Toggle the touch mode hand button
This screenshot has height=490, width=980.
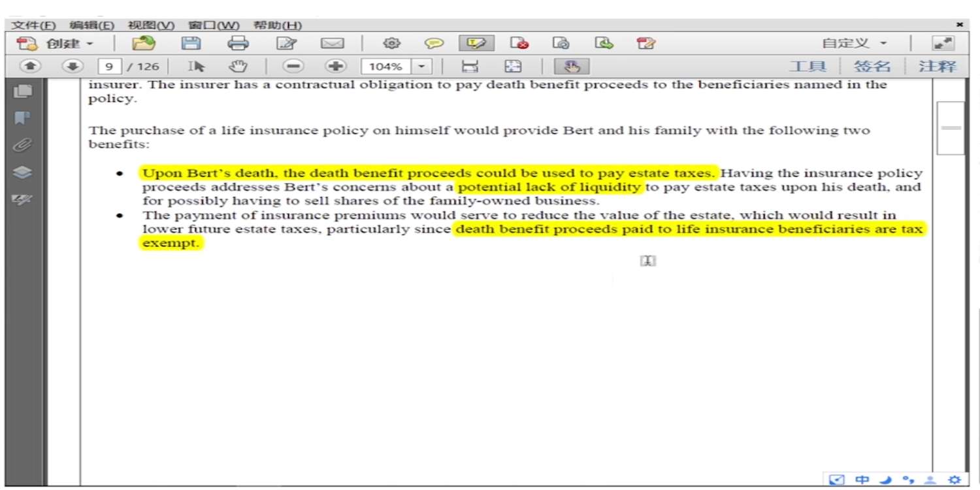(572, 66)
